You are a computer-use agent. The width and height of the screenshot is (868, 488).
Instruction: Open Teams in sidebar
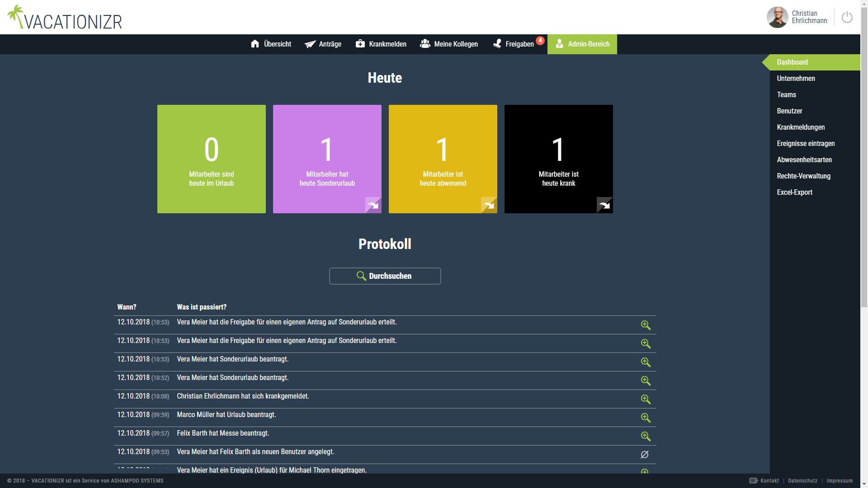click(815, 95)
